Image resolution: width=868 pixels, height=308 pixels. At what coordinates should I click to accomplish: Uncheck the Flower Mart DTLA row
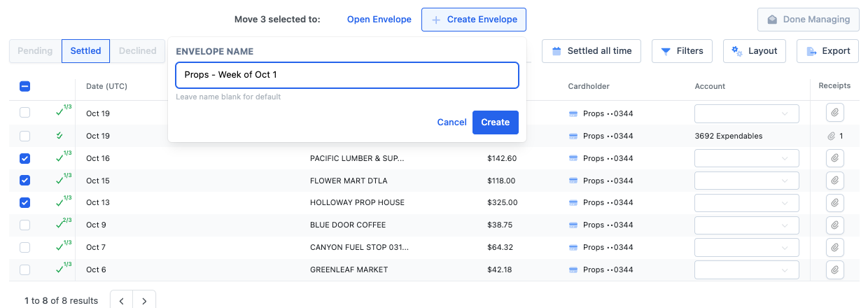pyautogui.click(x=24, y=181)
